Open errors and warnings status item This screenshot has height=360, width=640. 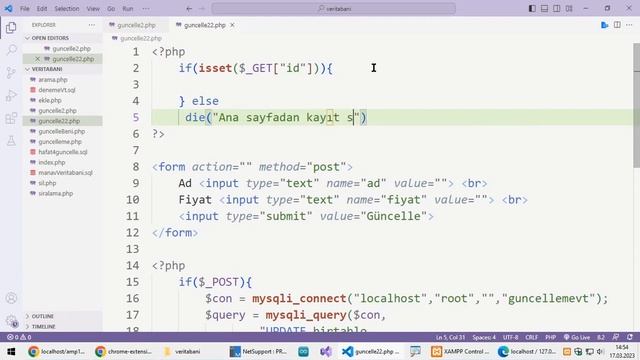coord(19,337)
